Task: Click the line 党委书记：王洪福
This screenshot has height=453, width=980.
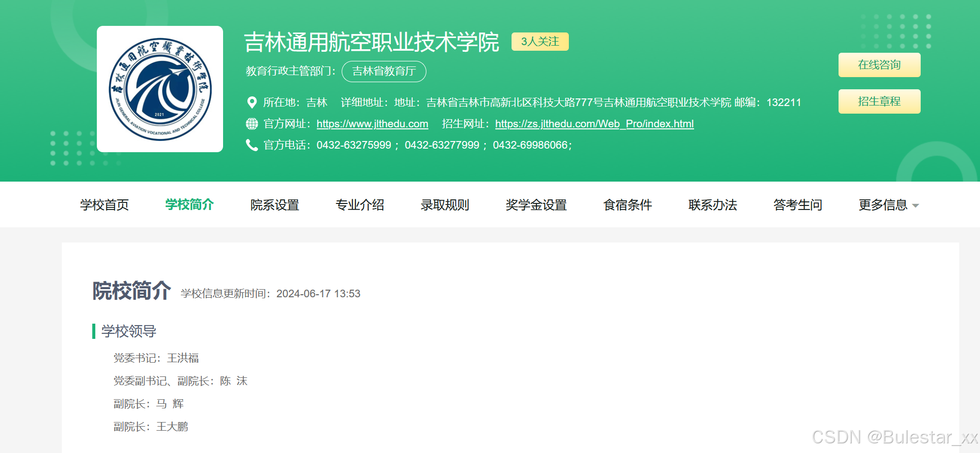Action: pyautogui.click(x=156, y=358)
